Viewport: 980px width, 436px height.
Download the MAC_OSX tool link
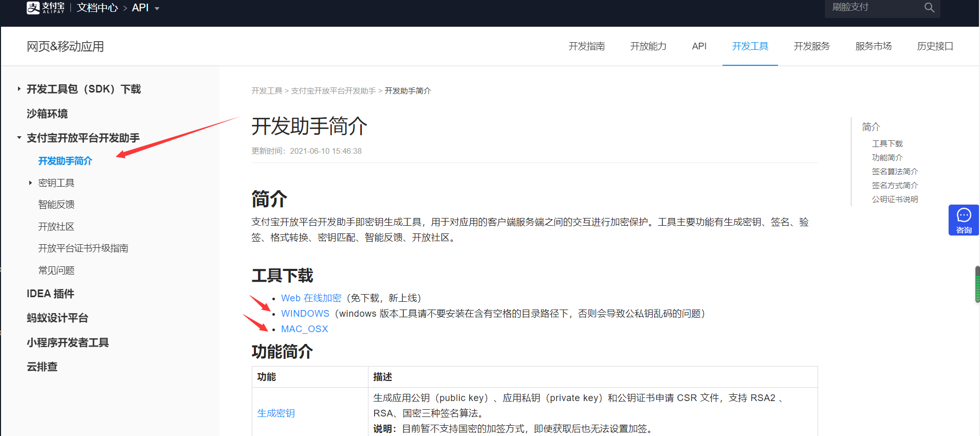[305, 329]
